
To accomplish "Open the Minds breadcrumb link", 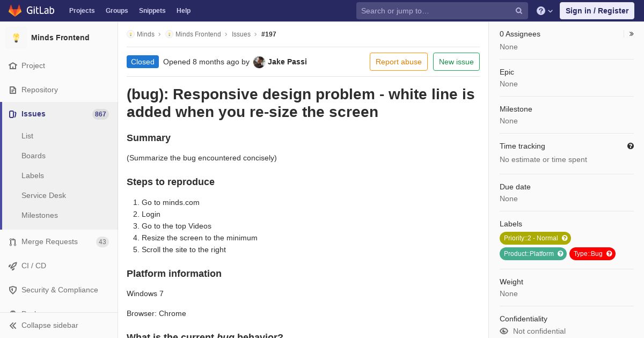I will point(145,34).
